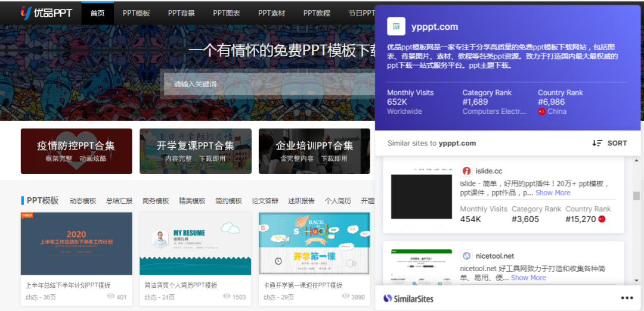Click the SORT button
This screenshot has height=311, width=644.
609,143
